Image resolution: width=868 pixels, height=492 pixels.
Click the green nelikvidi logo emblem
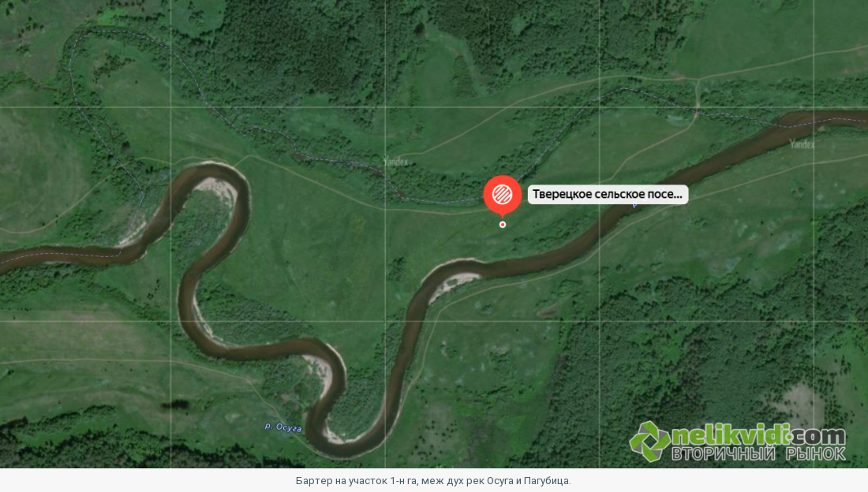coord(650,441)
